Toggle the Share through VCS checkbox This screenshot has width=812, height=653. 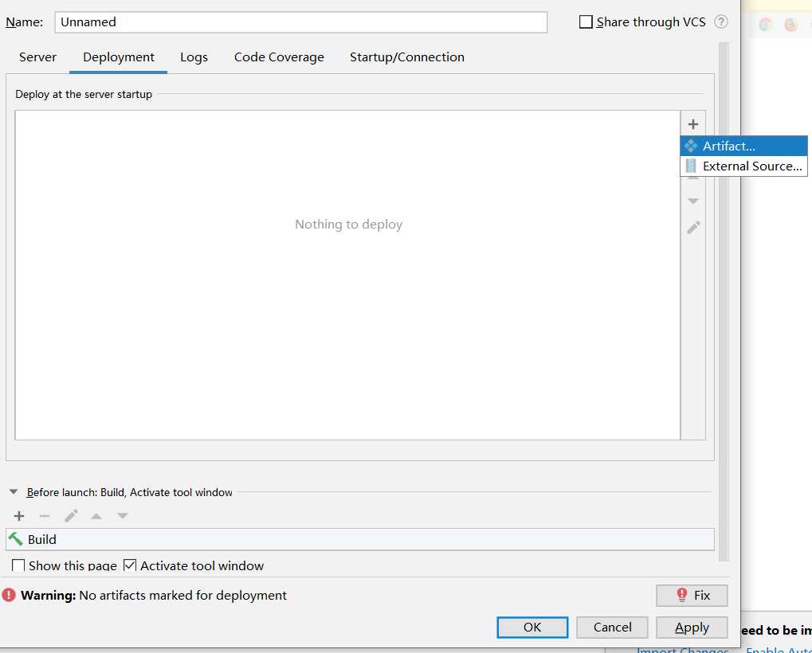pyautogui.click(x=586, y=22)
